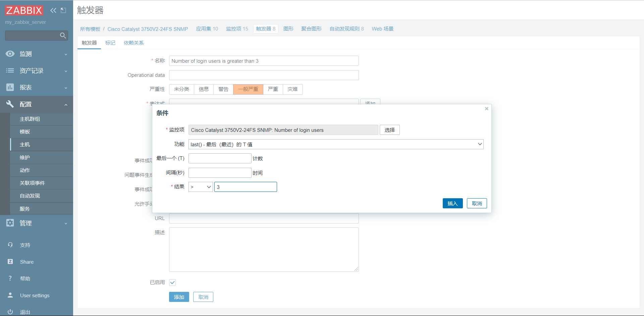Open the Web 场景 link
Screen dimensions: 644x316
(383, 29)
